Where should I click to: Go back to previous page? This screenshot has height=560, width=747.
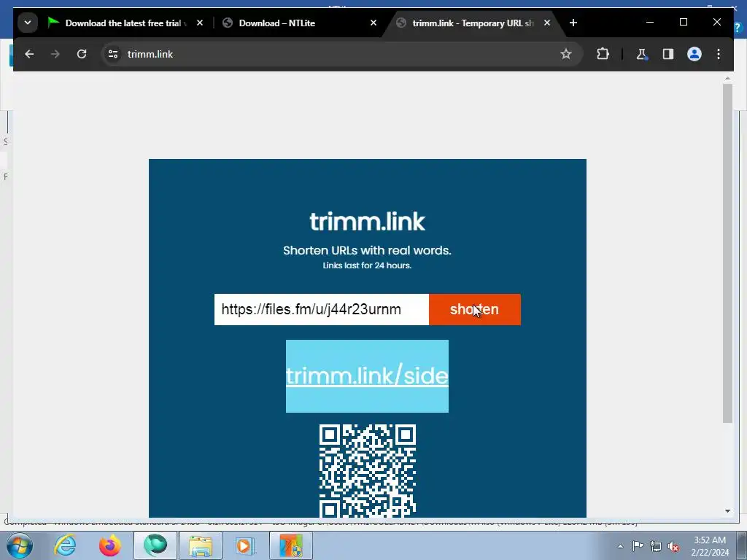point(29,54)
